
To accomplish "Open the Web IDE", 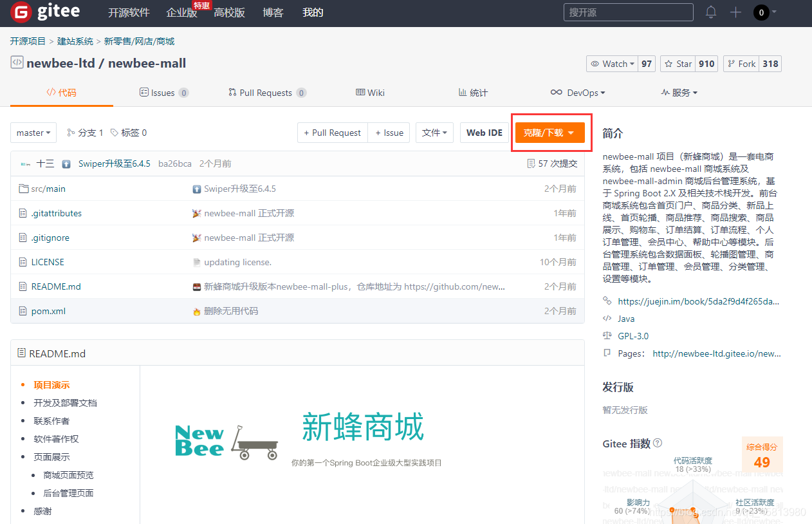I will point(484,132).
